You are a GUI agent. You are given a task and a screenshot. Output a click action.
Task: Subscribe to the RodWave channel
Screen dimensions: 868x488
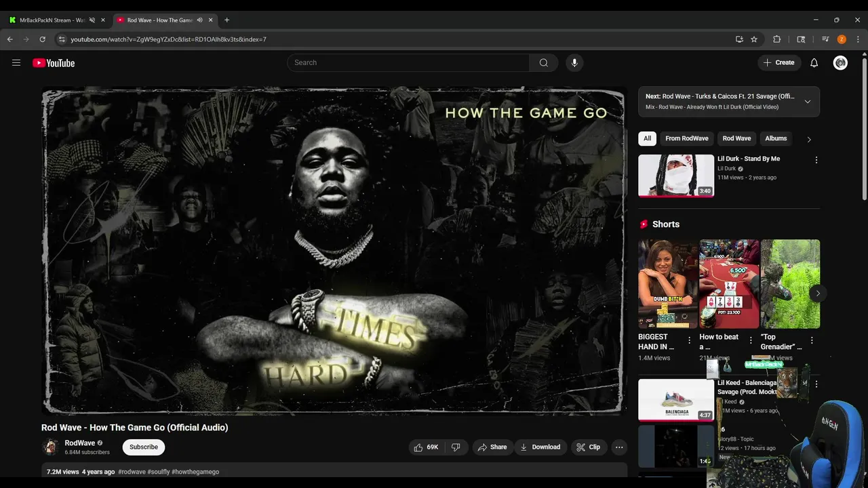click(144, 447)
